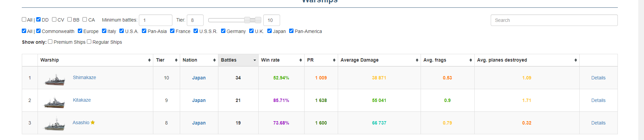Open the Shimakaze warship link
644x140 pixels.
coord(85,77)
